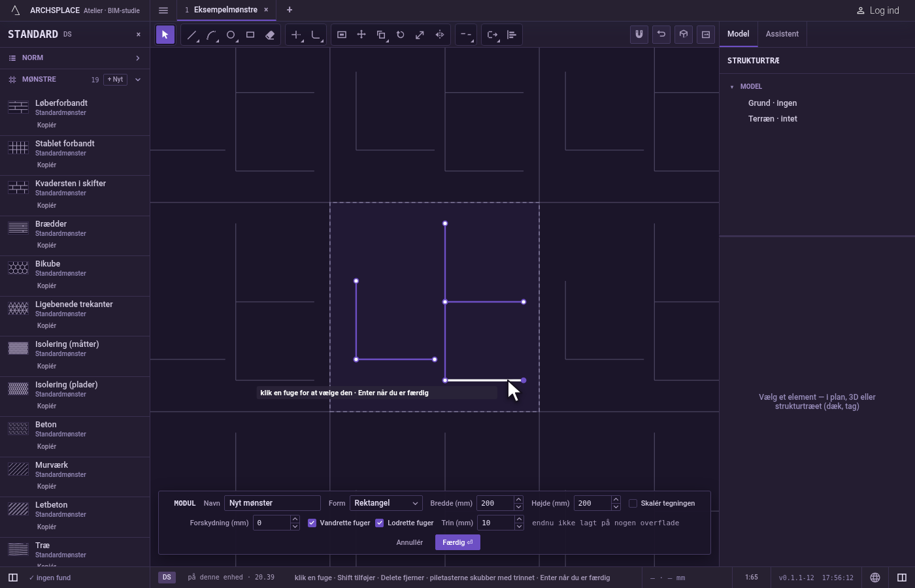Image resolution: width=915 pixels, height=588 pixels.
Task: Open the Form dropdown showing Rektangel
Action: click(x=386, y=503)
